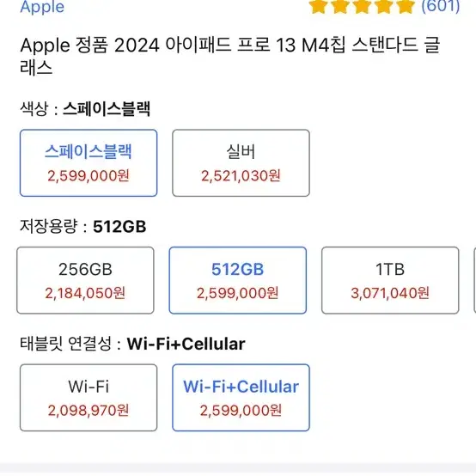Viewport: 476px width, 476px height.
Task: Click the fifth yellow rating star
Action: (406, 7)
